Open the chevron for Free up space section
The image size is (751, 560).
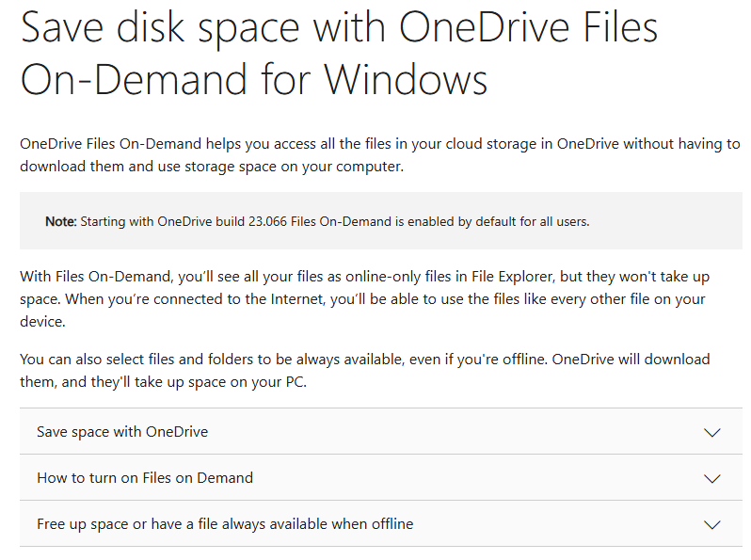coord(711,524)
